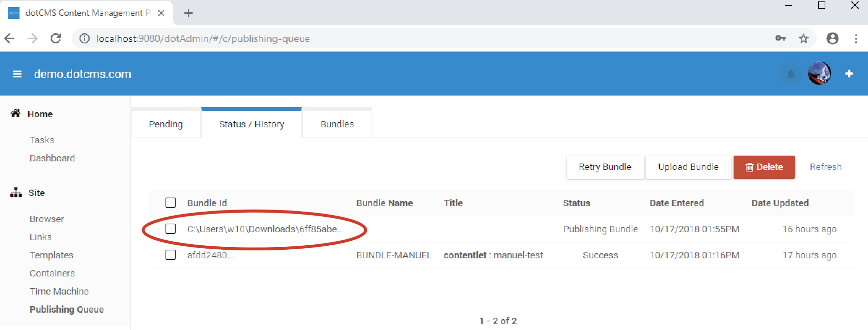868x330 pixels.
Task: Switch to the Pending tab
Action: [165, 124]
